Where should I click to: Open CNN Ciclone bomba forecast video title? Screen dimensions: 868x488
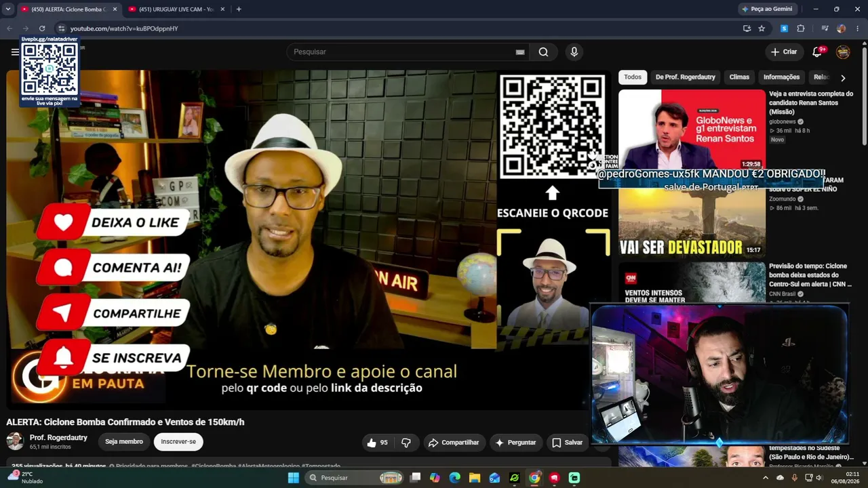(x=811, y=275)
